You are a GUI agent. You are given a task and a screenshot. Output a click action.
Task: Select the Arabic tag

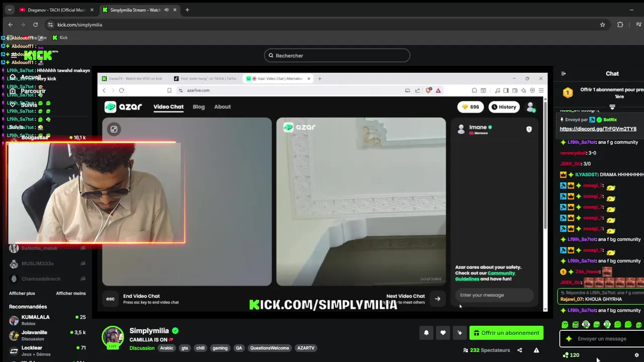point(167,348)
